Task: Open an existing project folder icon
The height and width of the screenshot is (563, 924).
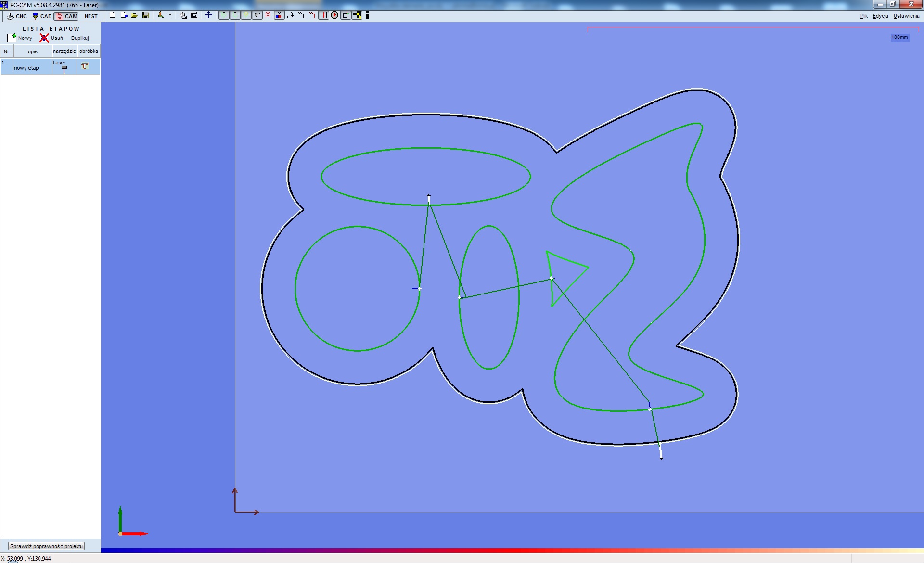Action: click(135, 15)
